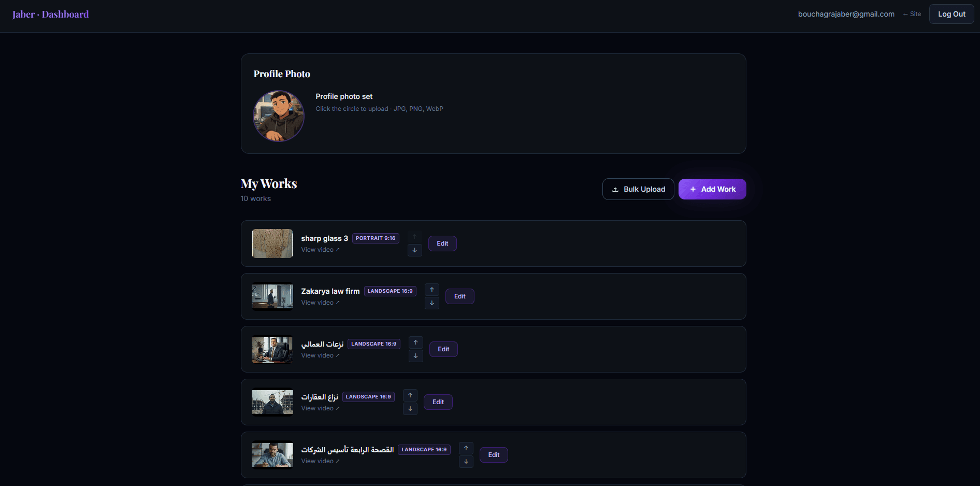
Task: Open 'View video' for sharp glass 3
Action: (320, 250)
